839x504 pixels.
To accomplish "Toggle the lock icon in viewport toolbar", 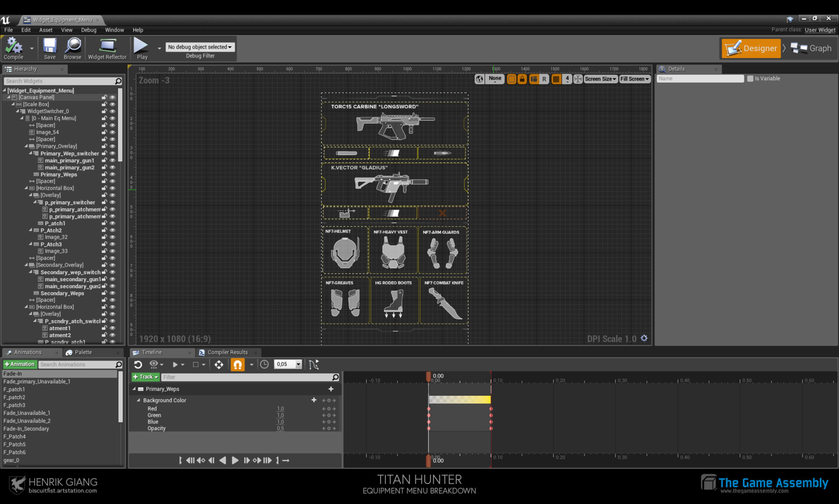I will [522, 79].
